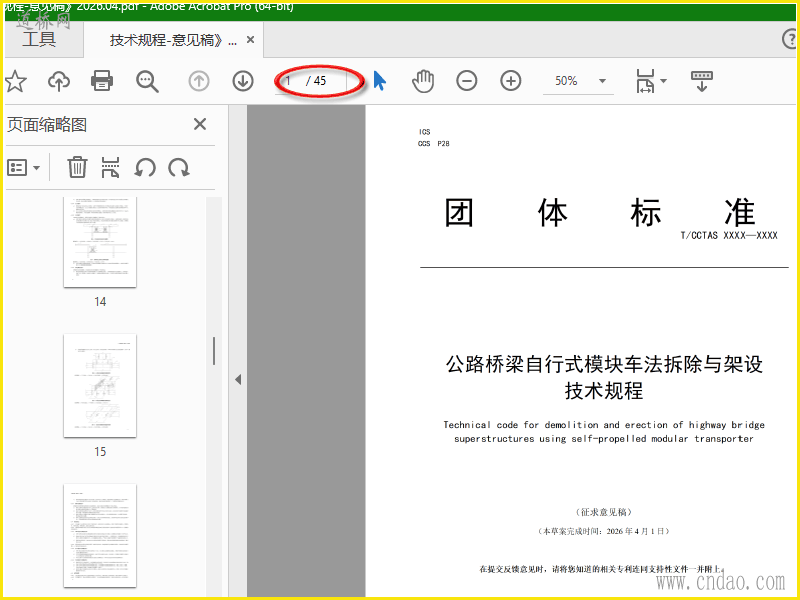The height and width of the screenshot is (600, 800).
Task: Zoom in with plus button
Action: coord(511,81)
